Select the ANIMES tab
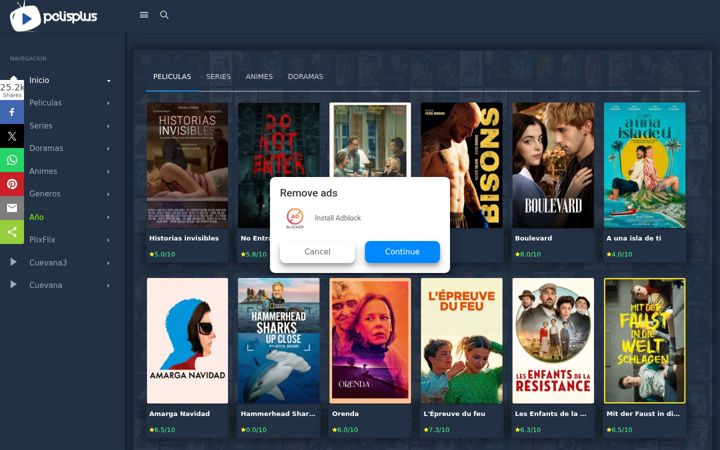720x450 pixels. (x=259, y=77)
